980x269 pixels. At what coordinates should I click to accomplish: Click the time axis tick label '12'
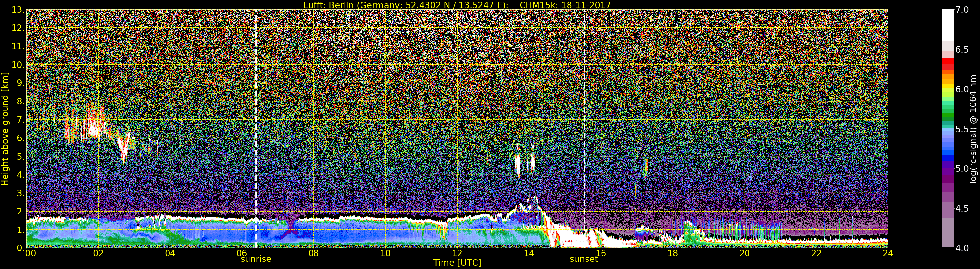457,253
